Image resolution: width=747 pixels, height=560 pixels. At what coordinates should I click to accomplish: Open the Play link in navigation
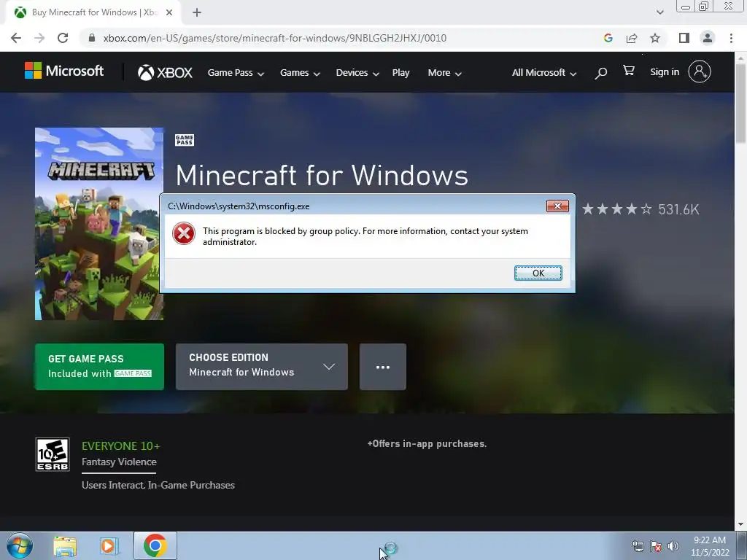[400, 73]
